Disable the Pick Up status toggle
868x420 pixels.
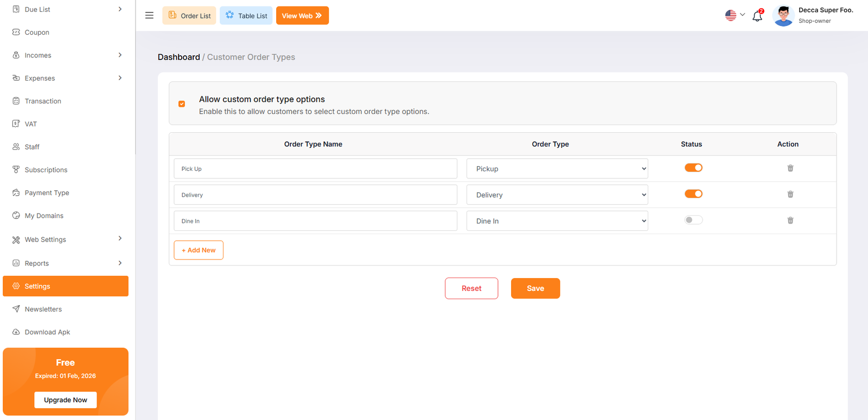pos(693,168)
